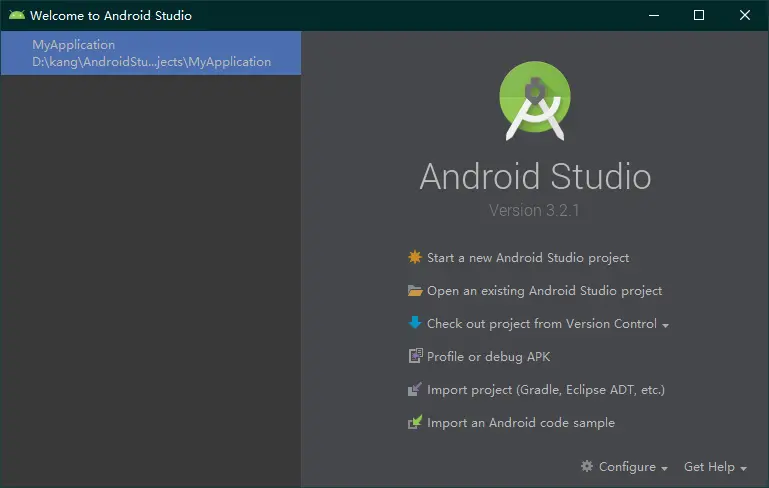The image size is (769, 488).
Task: Start a new Android Studio project
Action: [x=528, y=257]
